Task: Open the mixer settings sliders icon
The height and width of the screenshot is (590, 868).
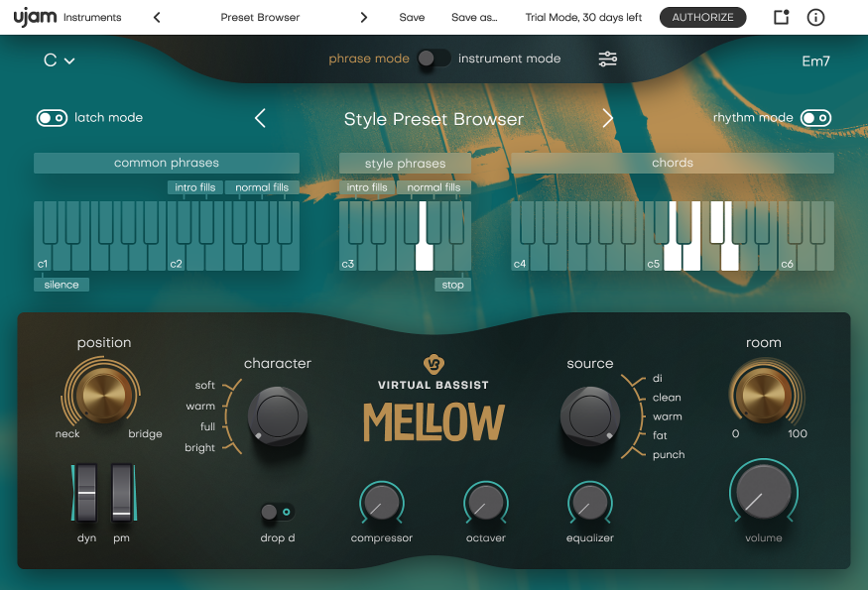Action: click(x=607, y=59)
